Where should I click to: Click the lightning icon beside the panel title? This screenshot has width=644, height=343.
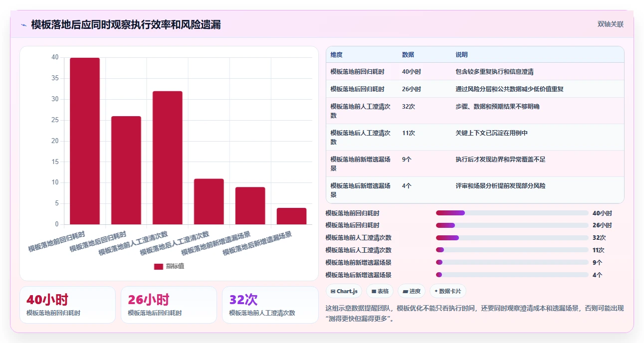pos(23,25)
